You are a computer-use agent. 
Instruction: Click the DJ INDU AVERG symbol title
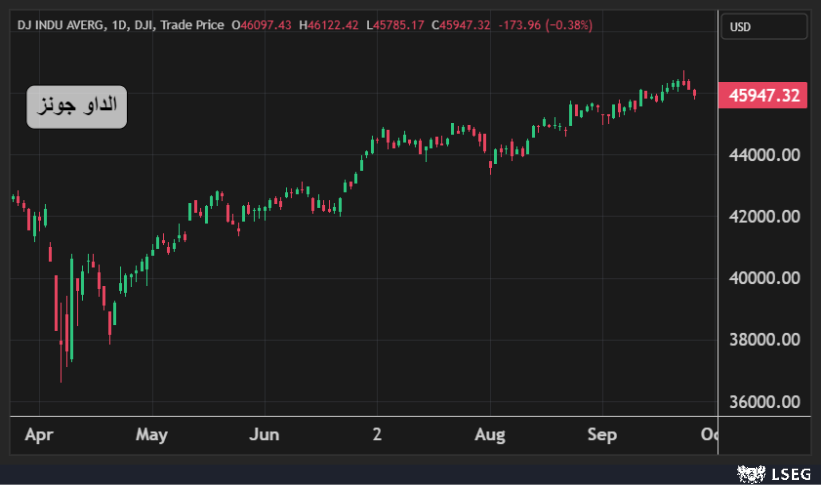click(x=63, y=24)
